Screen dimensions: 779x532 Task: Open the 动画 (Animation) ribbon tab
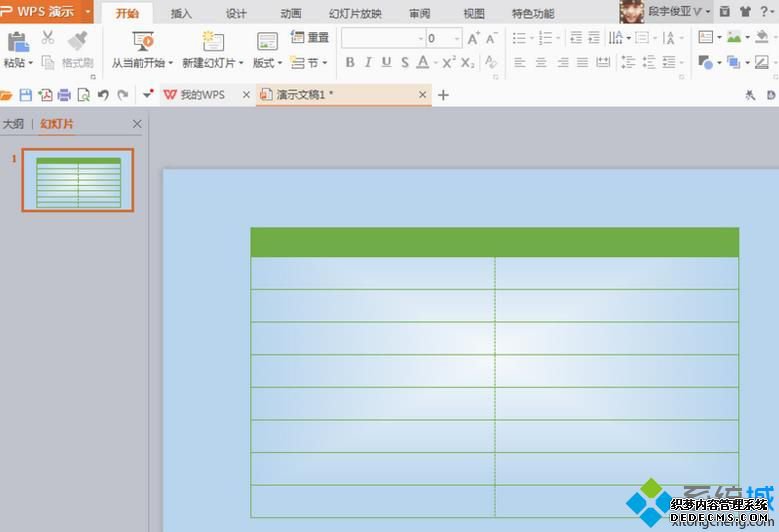tap(291, 13)
